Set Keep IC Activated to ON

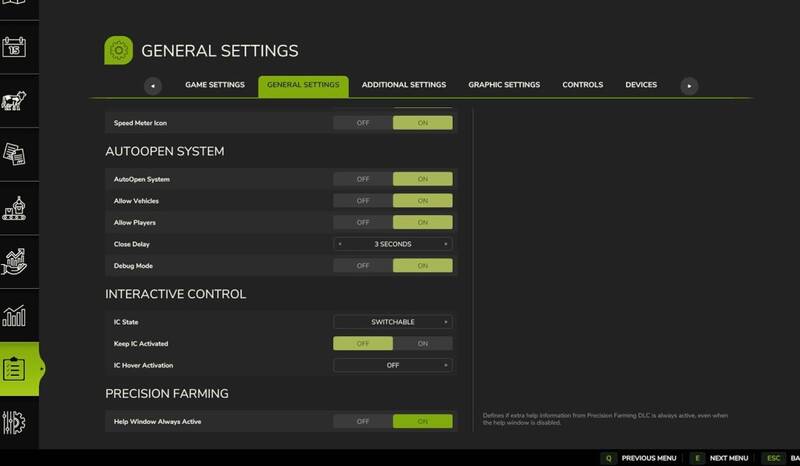click(422, 343)
